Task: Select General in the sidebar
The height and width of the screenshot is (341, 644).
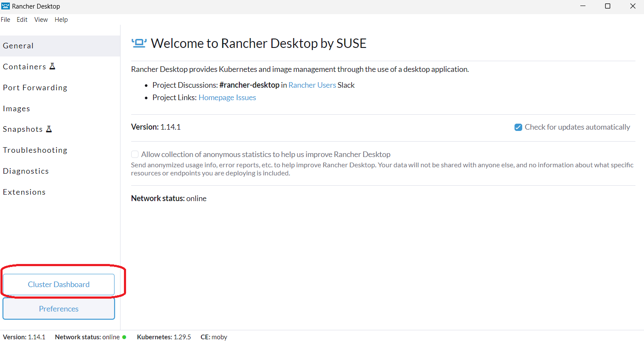Action: [x=60, y=46]
